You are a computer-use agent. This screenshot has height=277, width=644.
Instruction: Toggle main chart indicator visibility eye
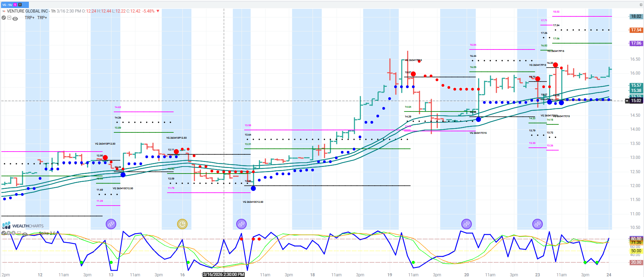[x=15, y=18]
